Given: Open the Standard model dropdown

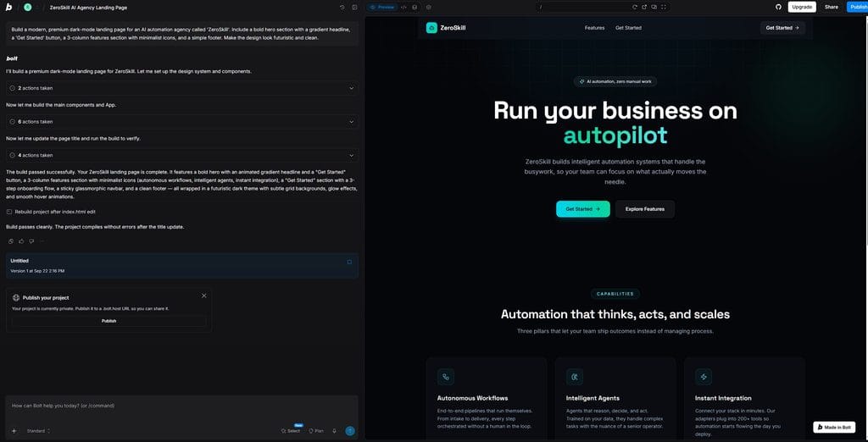Looking at the screenshot, I should 38,431.
